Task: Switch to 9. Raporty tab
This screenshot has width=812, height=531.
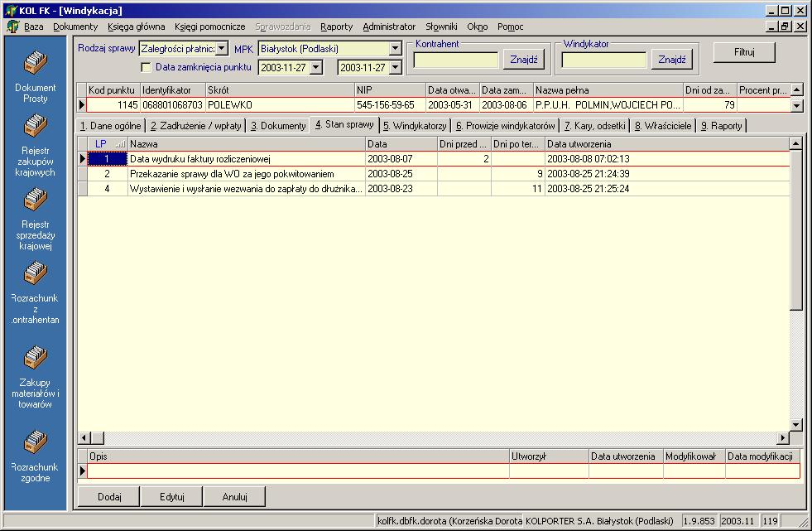Action: [x=722, y=126]
